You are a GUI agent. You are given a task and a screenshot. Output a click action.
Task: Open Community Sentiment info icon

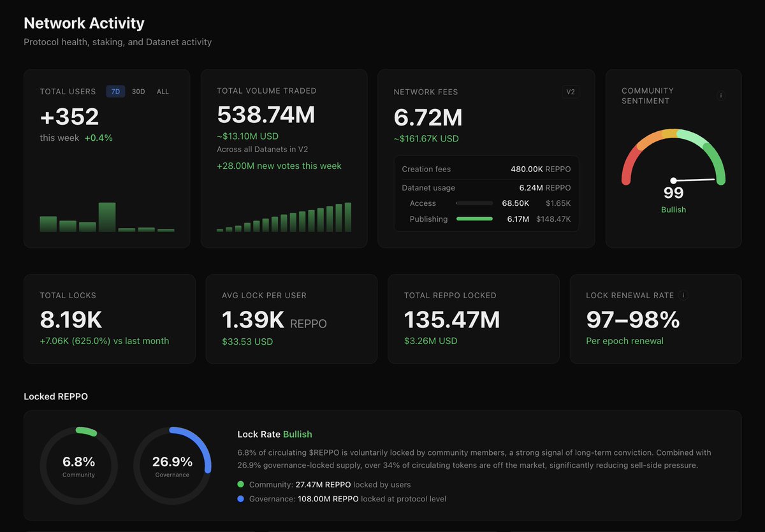[721, 96]
